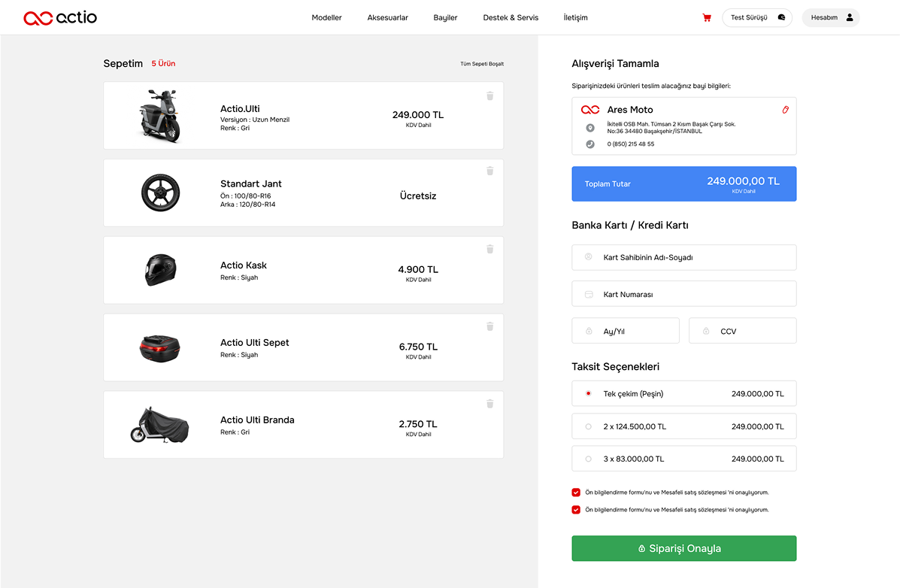
Task: Open Destek & Servis menu
Action: pyautogui.click(x=511, y=18)
